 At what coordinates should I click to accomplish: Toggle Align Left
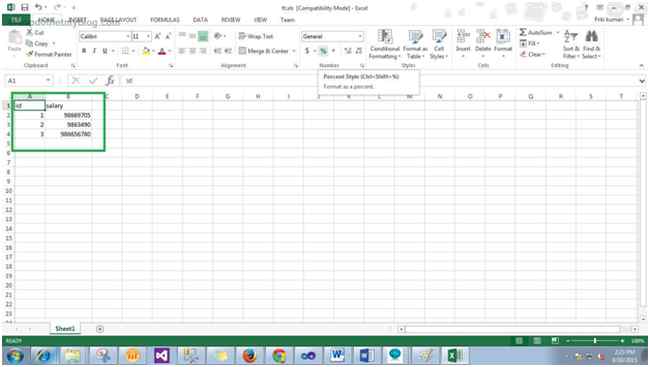click(182, 51)
